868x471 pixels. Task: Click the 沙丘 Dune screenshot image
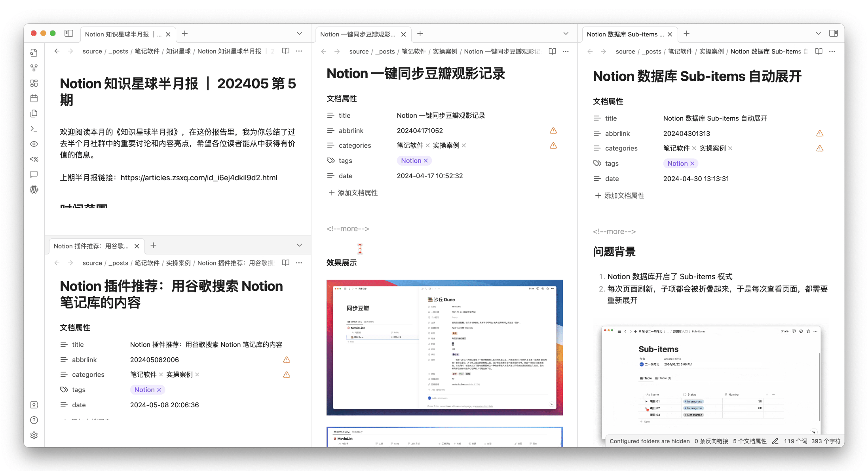point(444,347)
